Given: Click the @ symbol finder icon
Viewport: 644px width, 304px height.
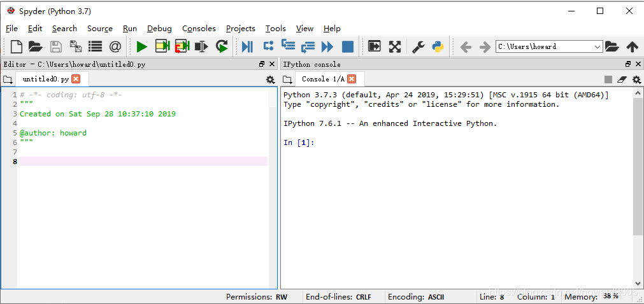Looking at the screenshot, I should point(115,47).
